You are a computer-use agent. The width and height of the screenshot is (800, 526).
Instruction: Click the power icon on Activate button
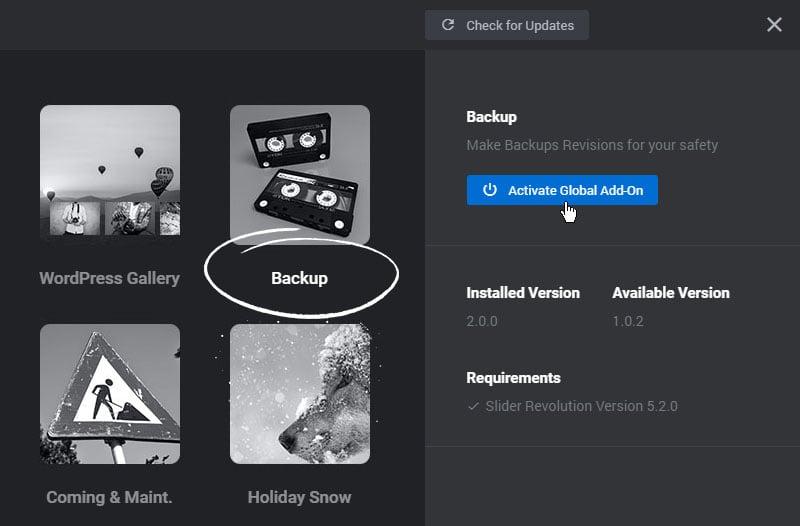click(490, 190)
